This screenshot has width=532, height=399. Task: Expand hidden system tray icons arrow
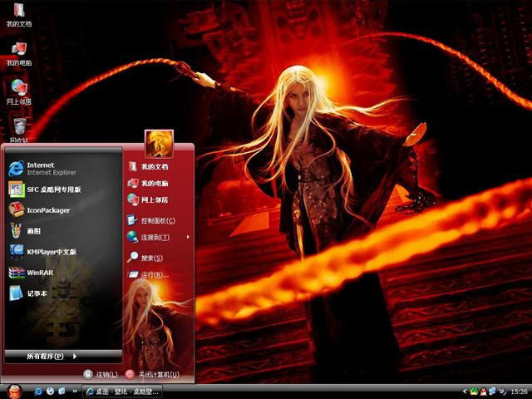click(x=464, y=391)
